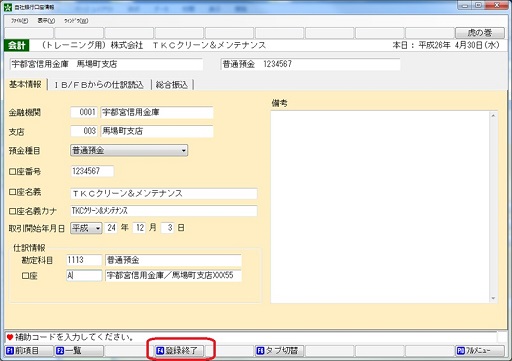Click the 金融機関 name field 宇都宮信用金庫
The height and width of the screenshot is (361, 512).
click(x=157, y=112)
